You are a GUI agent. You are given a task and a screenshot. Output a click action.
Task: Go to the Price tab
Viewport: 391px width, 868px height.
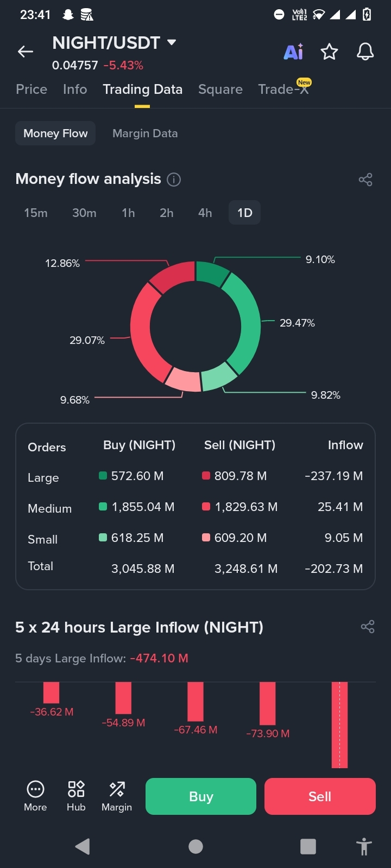(31, 90)
